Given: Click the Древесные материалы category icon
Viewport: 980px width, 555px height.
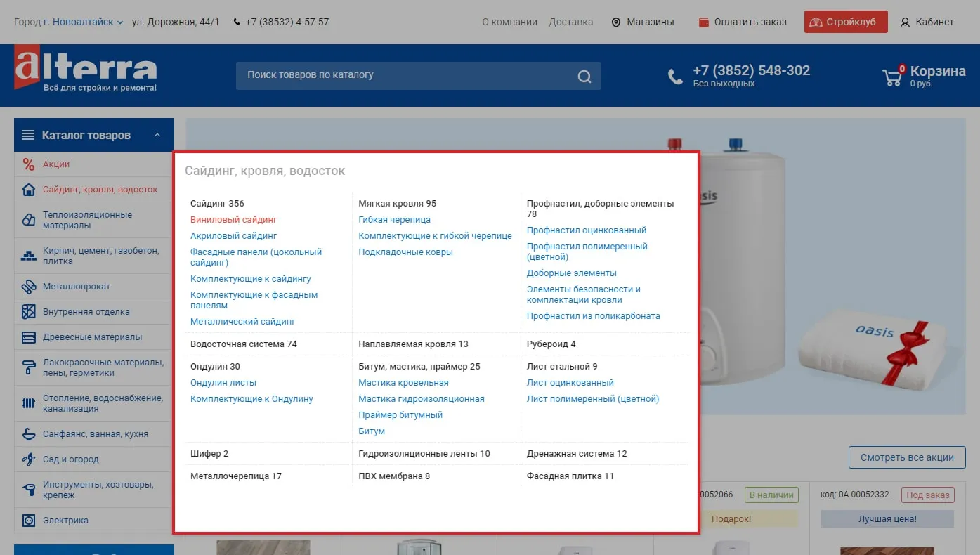Looking at the screenshot, I should pos(29,337).
